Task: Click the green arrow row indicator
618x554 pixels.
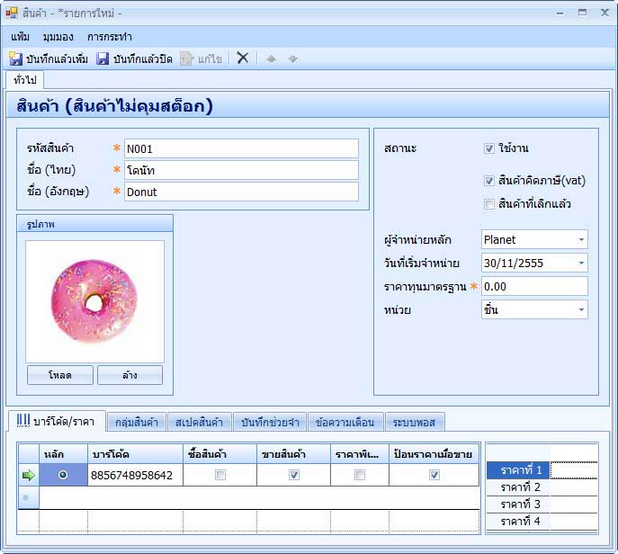Action: click(x=28, y=476)
